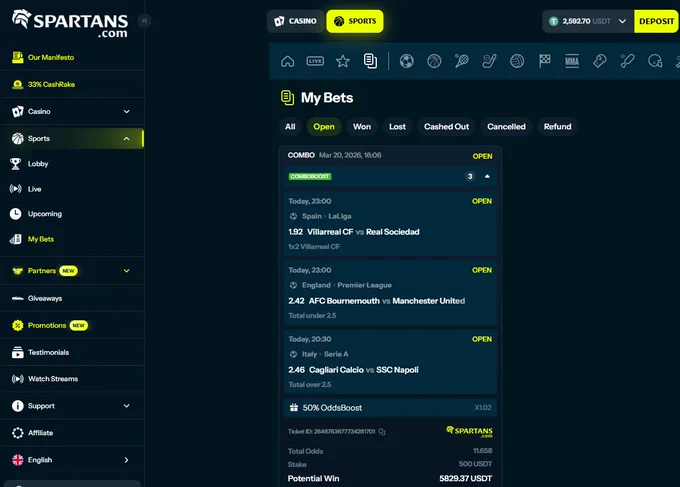Switch to Won bets filter
Viewport: 680px width, 487px height.
click(x=362, y=127)
